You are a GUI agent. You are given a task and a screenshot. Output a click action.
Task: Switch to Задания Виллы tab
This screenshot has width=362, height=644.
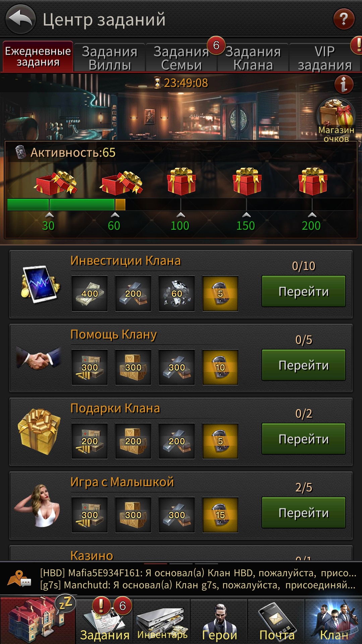tap(110, 58)
